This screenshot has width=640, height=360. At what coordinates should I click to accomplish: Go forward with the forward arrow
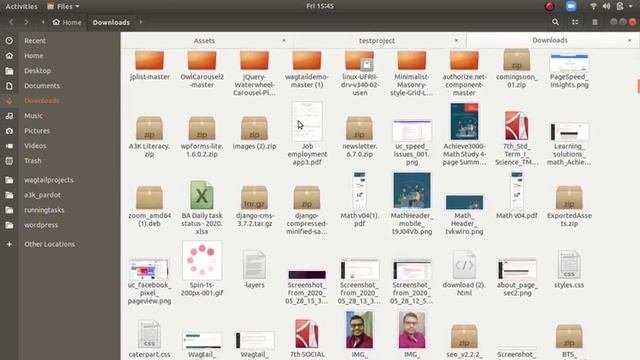27,22
